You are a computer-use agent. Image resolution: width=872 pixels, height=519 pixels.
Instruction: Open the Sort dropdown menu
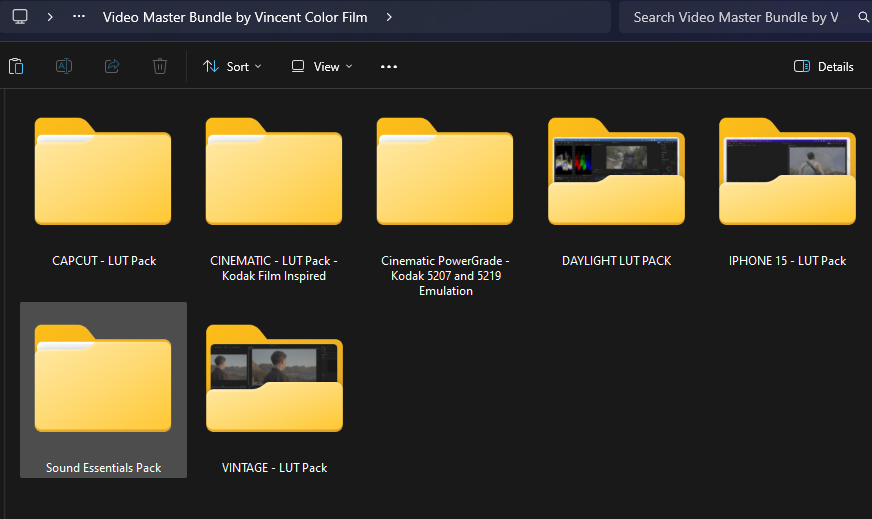point(232,66)
